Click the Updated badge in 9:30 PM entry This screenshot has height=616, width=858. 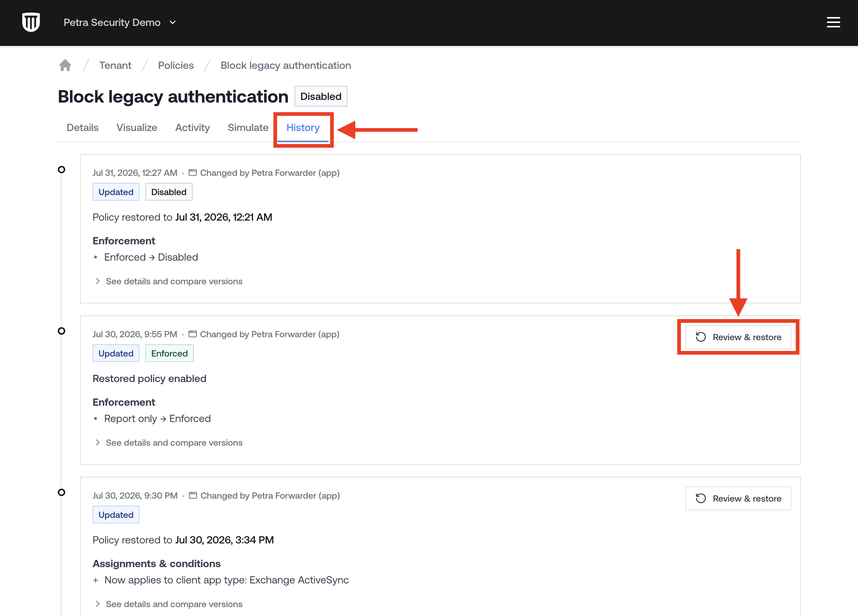pyautogui.click(x=116, y=514)
